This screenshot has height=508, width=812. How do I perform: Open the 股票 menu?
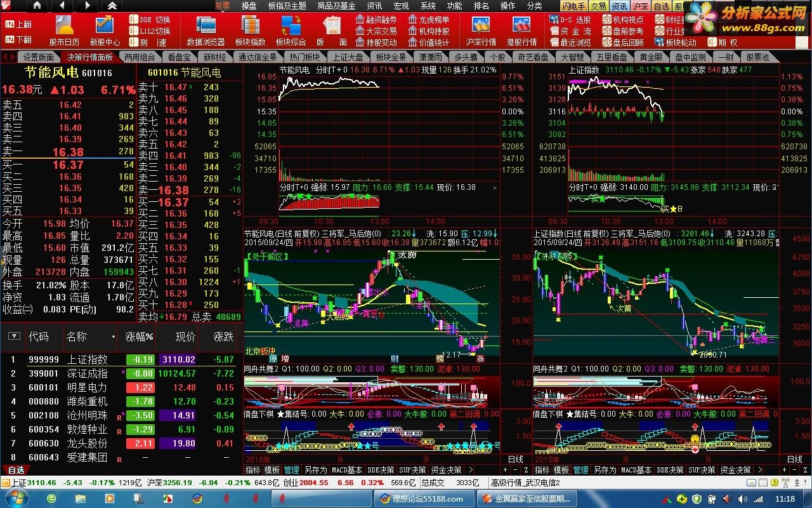click(222, 6)
